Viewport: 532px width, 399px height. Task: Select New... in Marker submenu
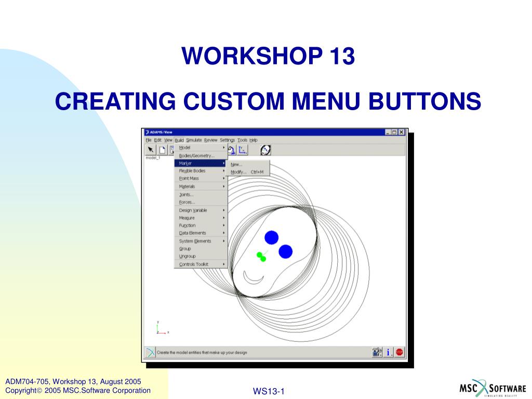[x=248, y=164]
